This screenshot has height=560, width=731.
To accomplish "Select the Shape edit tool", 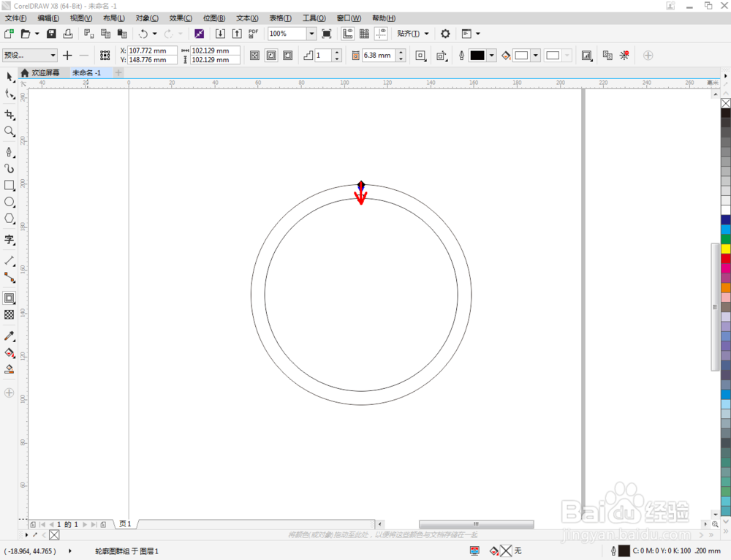I will point(10,94).
